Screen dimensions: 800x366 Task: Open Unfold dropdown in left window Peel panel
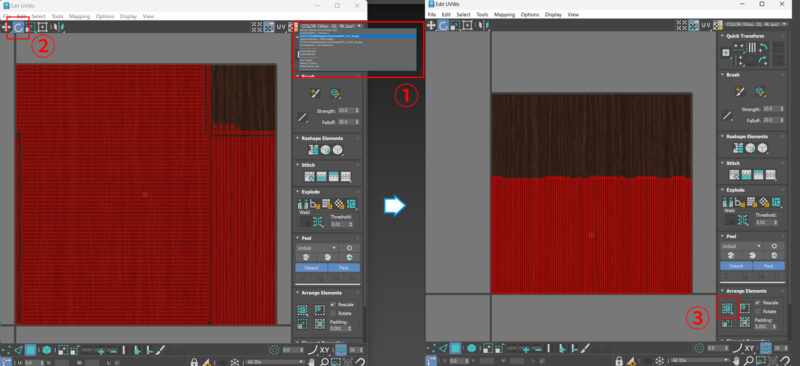pyautogui.click(x=318, y=248)
